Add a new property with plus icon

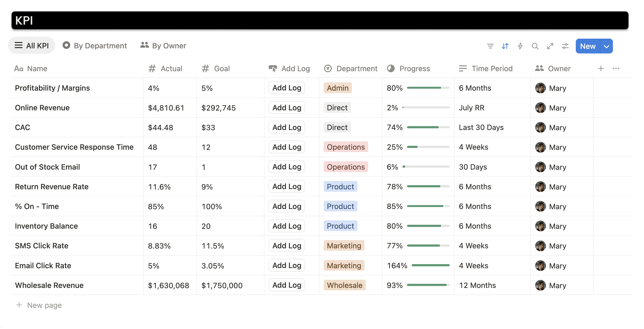coord(601,68)
